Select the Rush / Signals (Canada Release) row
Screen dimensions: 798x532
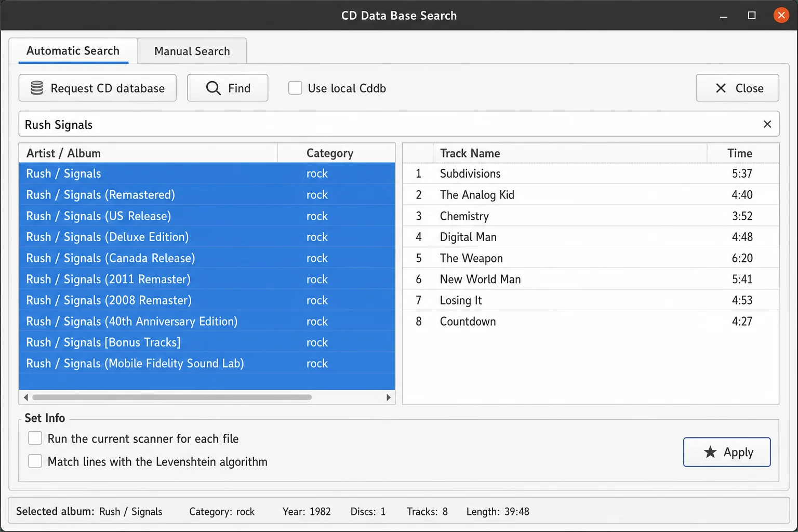click(207, 258)
